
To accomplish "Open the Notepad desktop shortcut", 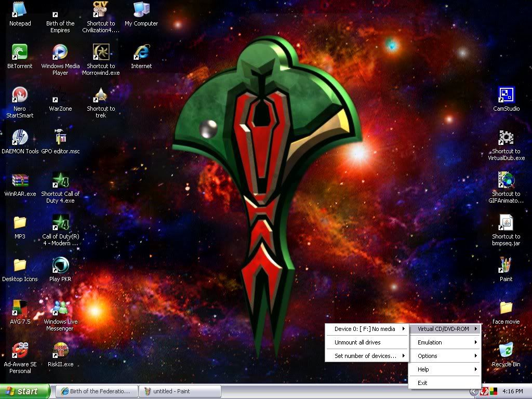I will coord(20,10).
